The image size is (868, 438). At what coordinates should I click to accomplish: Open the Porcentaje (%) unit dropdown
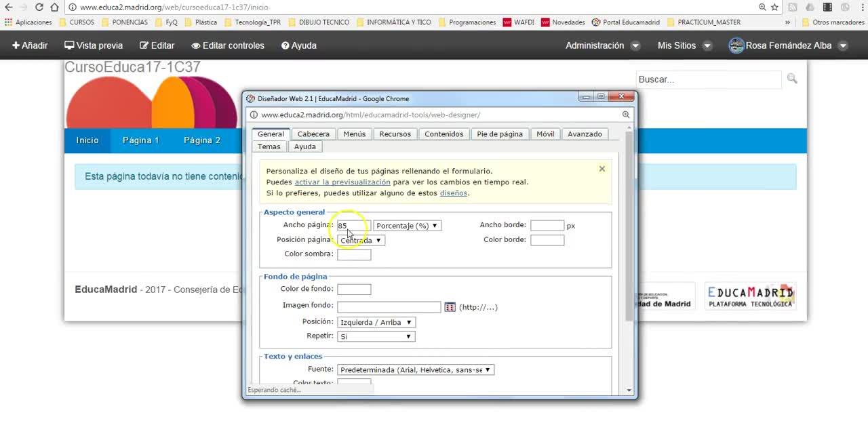(407, 226)
